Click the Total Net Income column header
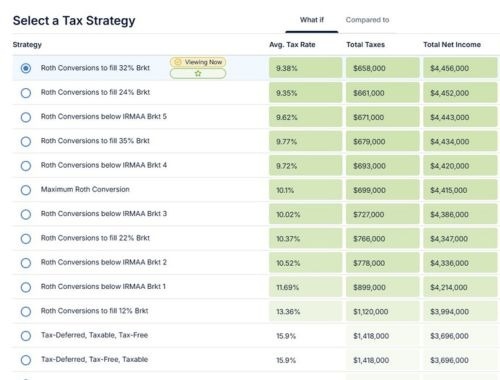The image size is (500, 380). [452, 45]
